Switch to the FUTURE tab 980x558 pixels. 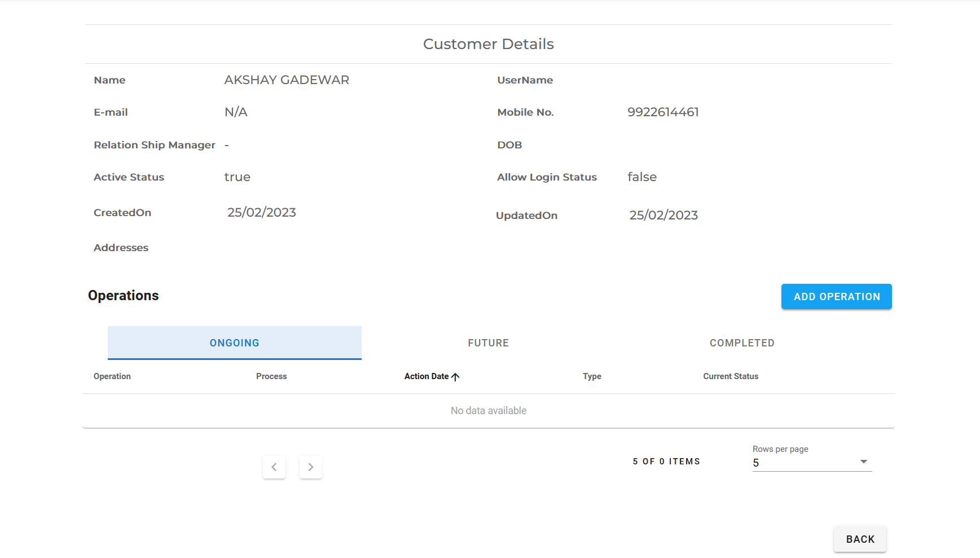[488, 342]
